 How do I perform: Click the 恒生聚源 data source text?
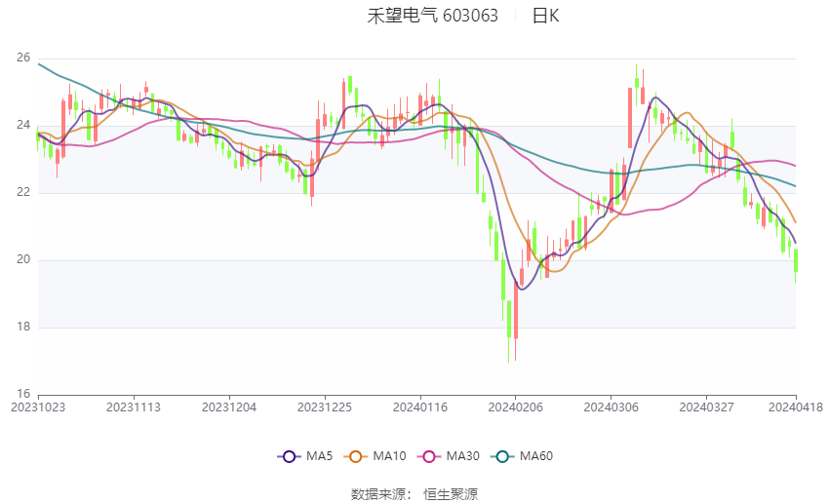pyautogui.click(x=451, y=494)
